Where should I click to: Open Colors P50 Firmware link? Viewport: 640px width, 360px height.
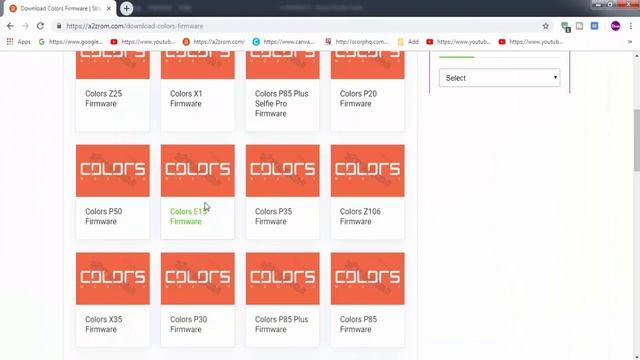104,216
